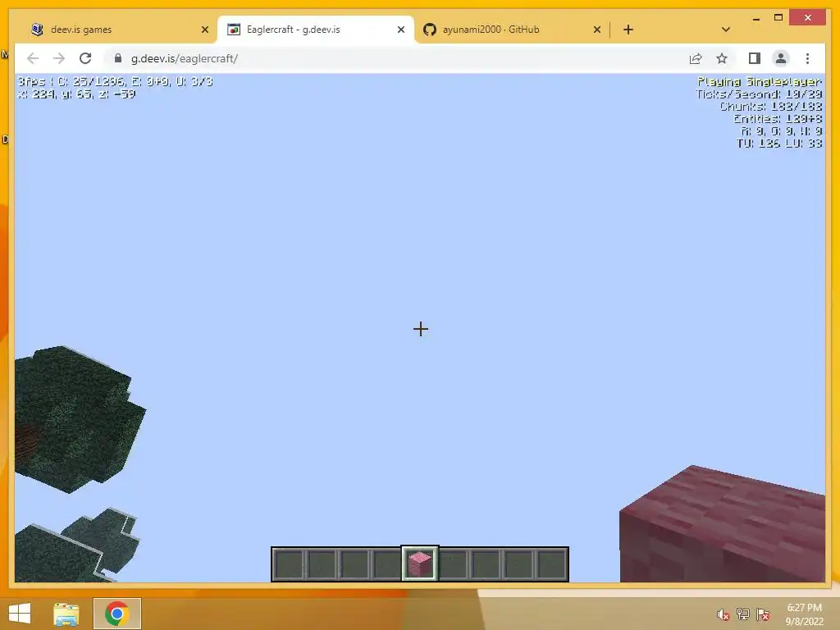Go forward to next page

pos(59,58)
